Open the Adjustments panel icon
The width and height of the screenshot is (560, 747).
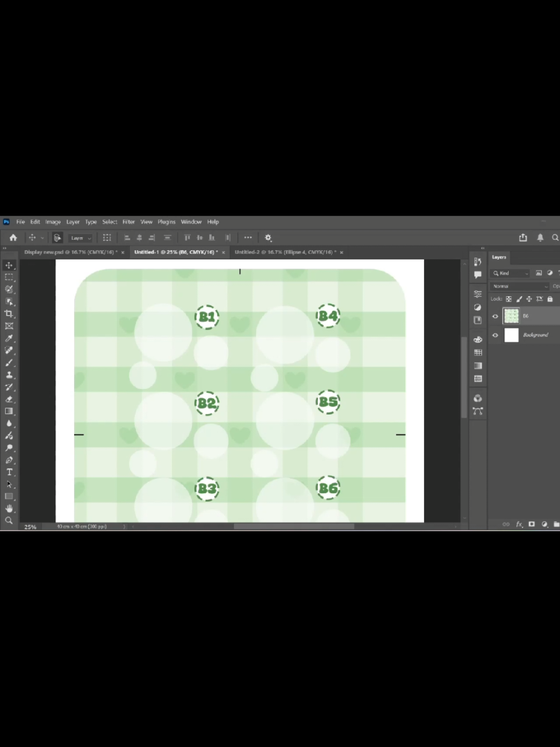point(478,307)
